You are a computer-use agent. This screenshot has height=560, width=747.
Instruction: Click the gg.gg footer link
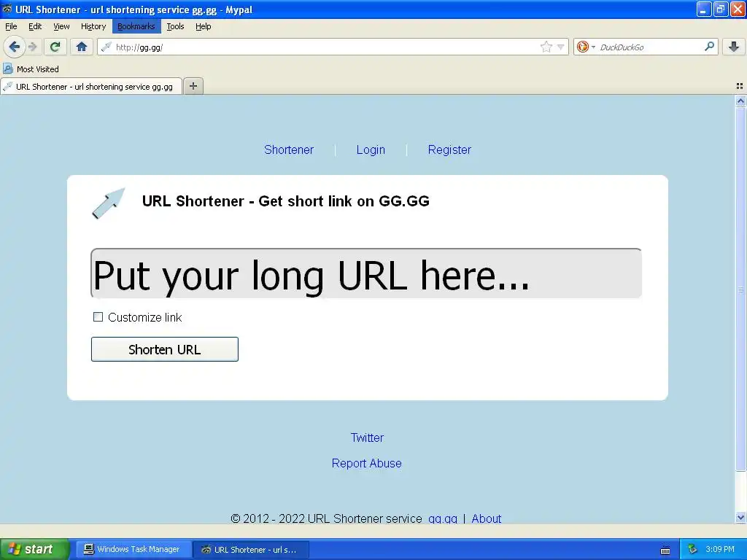[443, 518]
